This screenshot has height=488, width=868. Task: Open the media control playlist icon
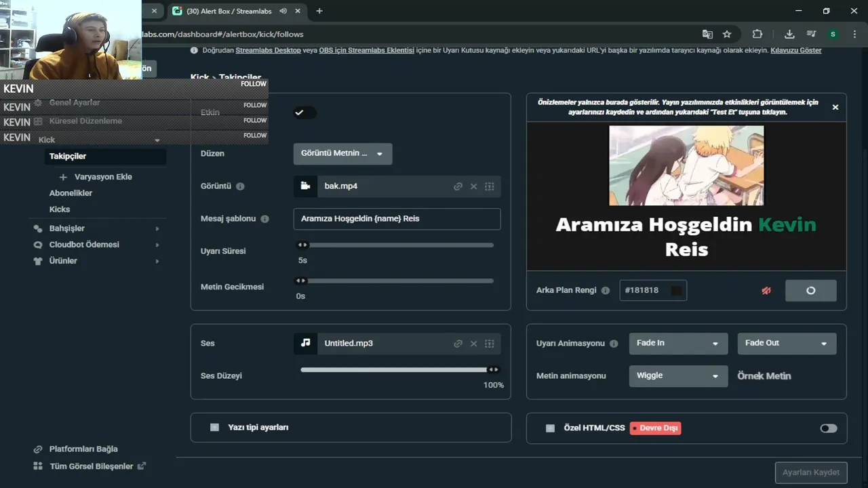811,34
